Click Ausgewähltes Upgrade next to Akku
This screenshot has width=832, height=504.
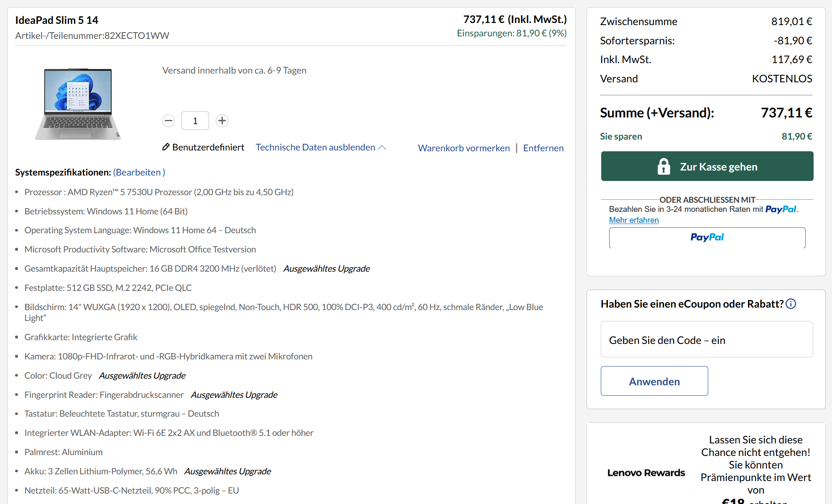pyautogui.click(x=228, y=471)
